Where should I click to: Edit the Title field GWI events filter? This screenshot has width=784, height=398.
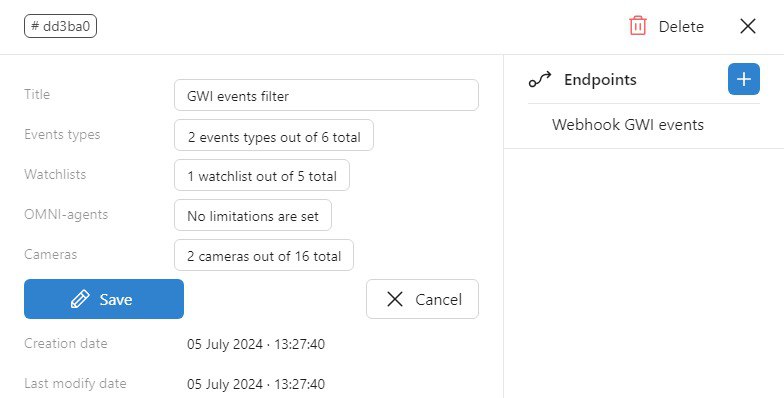click(x=326, y=95)
